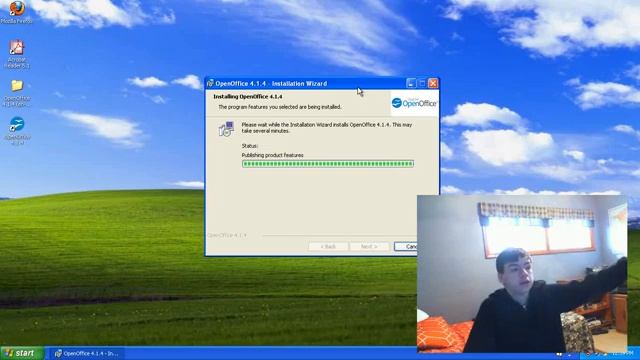The width and height of the screenshot is (640, 360).
Task: Click the 'Publishing product features' status text
Action: pyautogui.click(x=273, y=155)
